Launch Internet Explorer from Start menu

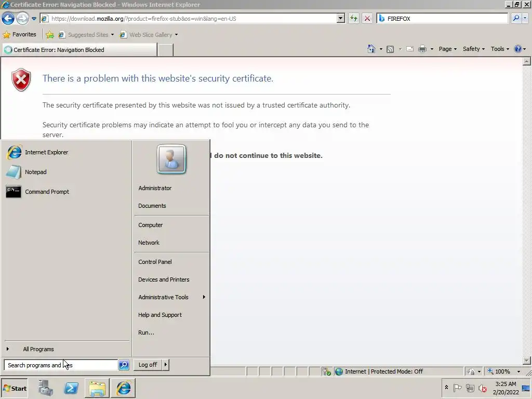coord(66,152)
